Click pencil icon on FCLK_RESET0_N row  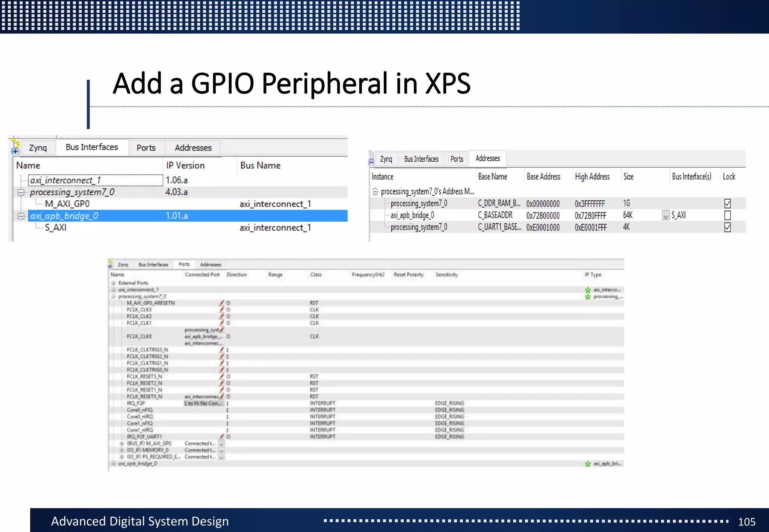click(x=222, y=396)
